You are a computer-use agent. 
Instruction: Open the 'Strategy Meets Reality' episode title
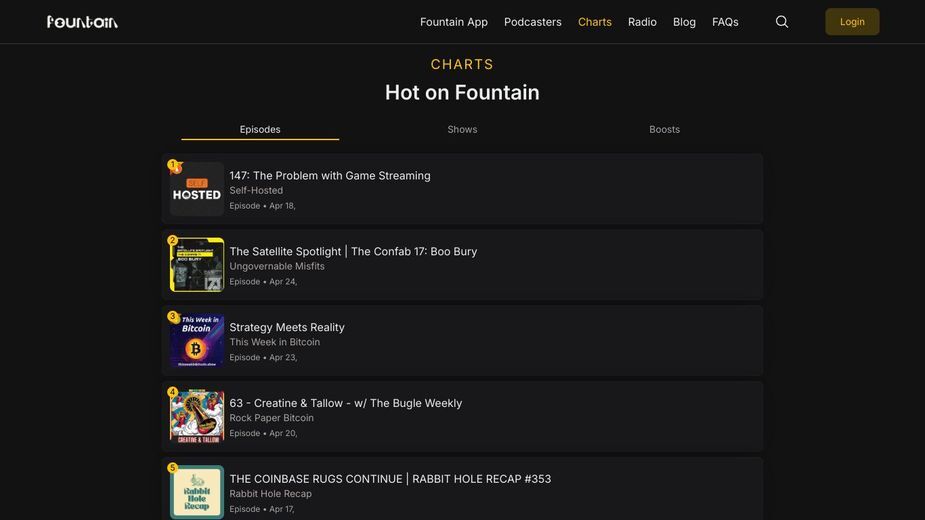(287, 327)
